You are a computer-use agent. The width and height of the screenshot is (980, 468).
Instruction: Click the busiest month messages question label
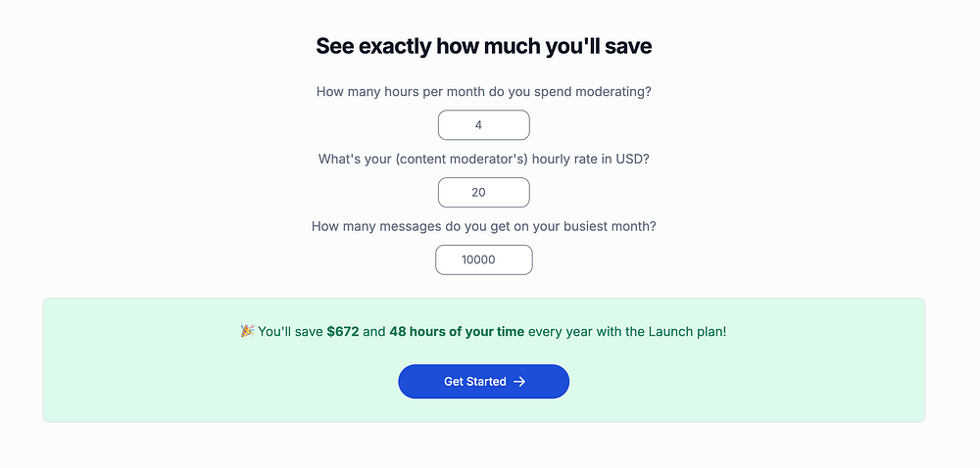coord(484,226)
